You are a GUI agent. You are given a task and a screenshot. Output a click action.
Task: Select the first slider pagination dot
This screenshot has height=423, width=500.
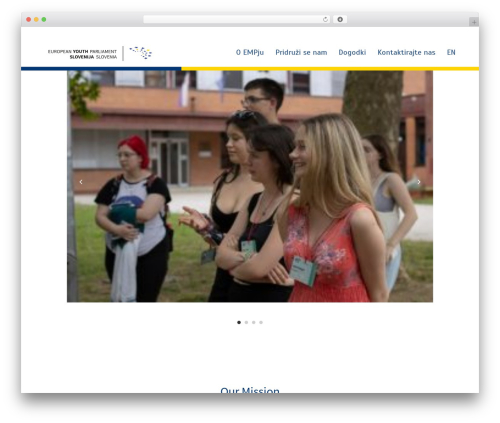coord(239,322)
